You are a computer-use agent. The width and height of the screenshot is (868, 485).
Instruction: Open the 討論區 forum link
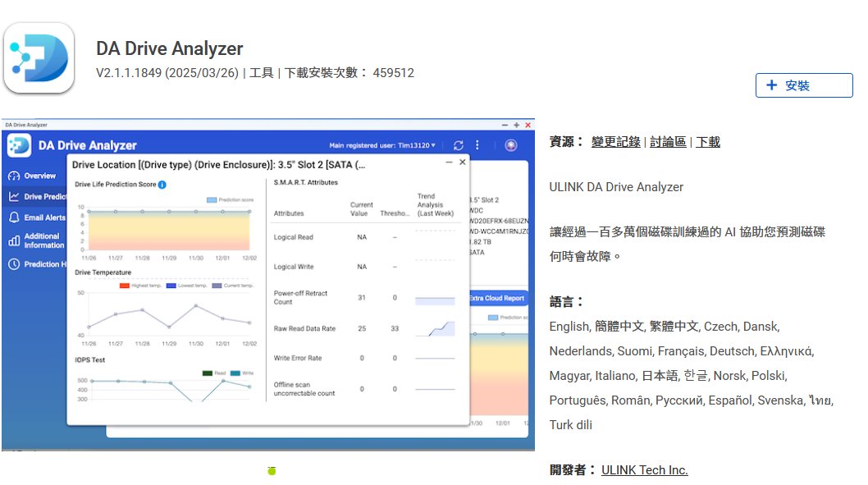click(x=668, y=142)
